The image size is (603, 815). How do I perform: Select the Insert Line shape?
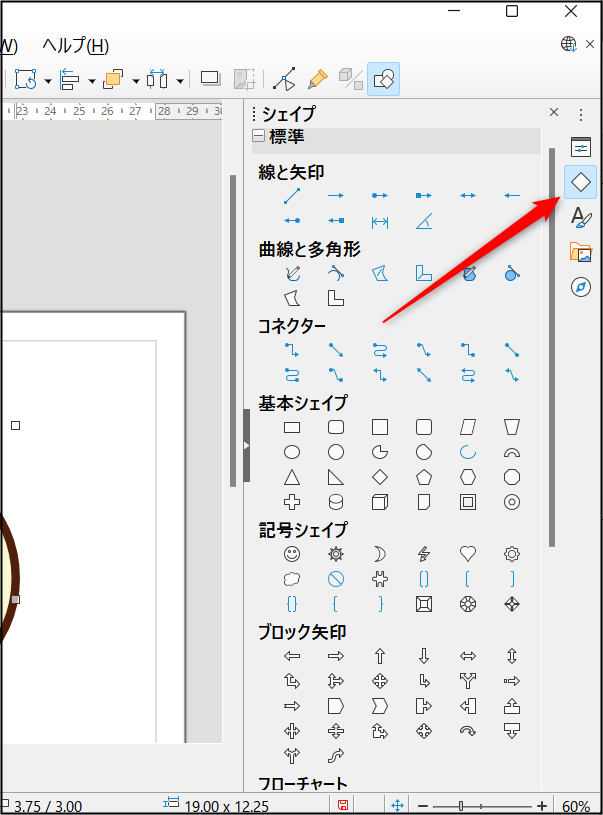(292, 196)
